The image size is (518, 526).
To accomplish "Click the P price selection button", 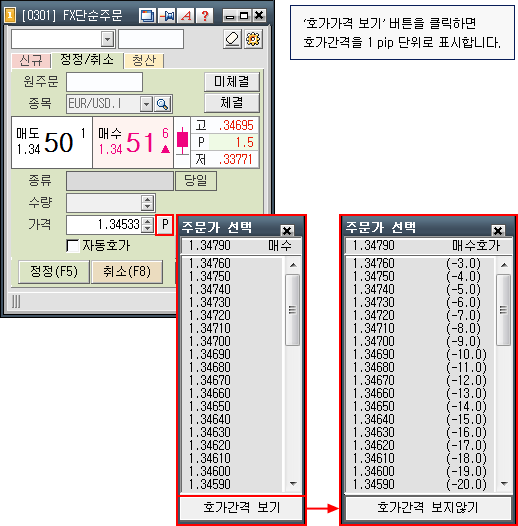I will pos(165,224).
